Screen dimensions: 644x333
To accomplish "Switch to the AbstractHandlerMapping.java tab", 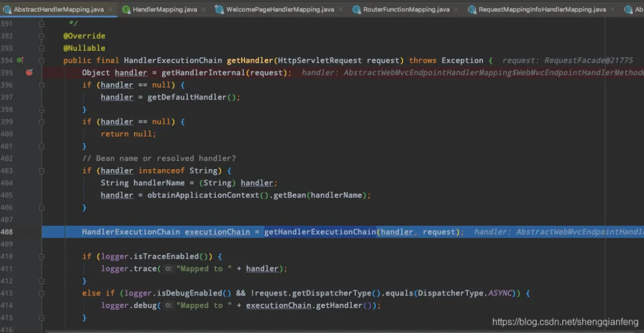I will pos(59,9).
